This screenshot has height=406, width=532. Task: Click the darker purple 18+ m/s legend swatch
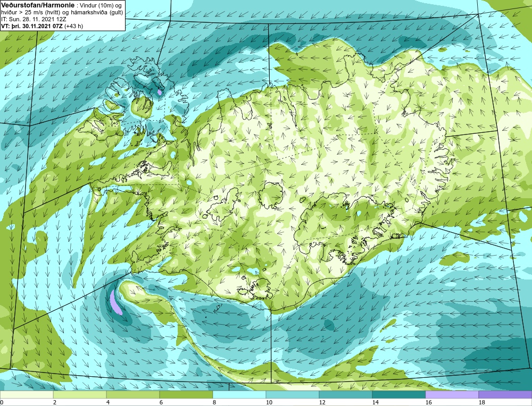pos(505,394)
